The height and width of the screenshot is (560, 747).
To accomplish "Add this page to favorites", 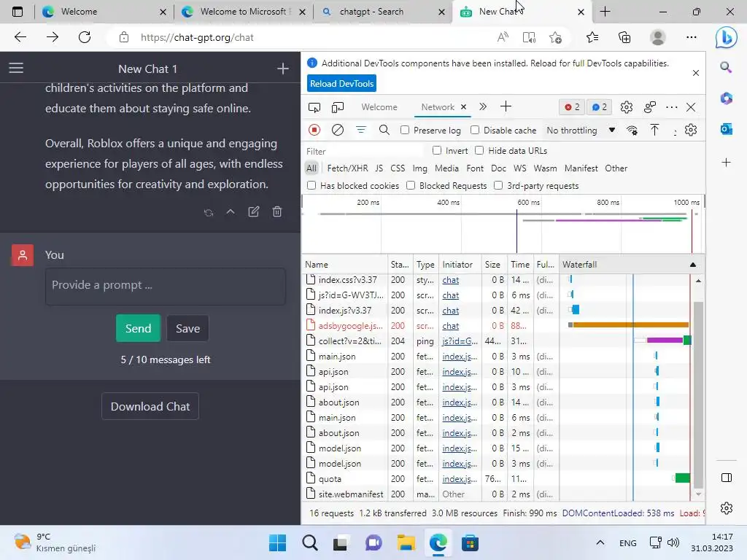I will [555, 37].
